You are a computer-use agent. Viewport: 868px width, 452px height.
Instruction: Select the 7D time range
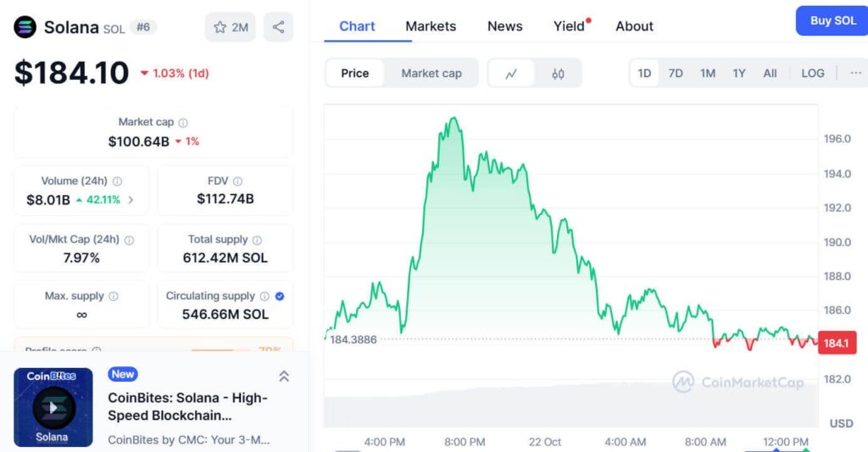click(x=676, y=74)
